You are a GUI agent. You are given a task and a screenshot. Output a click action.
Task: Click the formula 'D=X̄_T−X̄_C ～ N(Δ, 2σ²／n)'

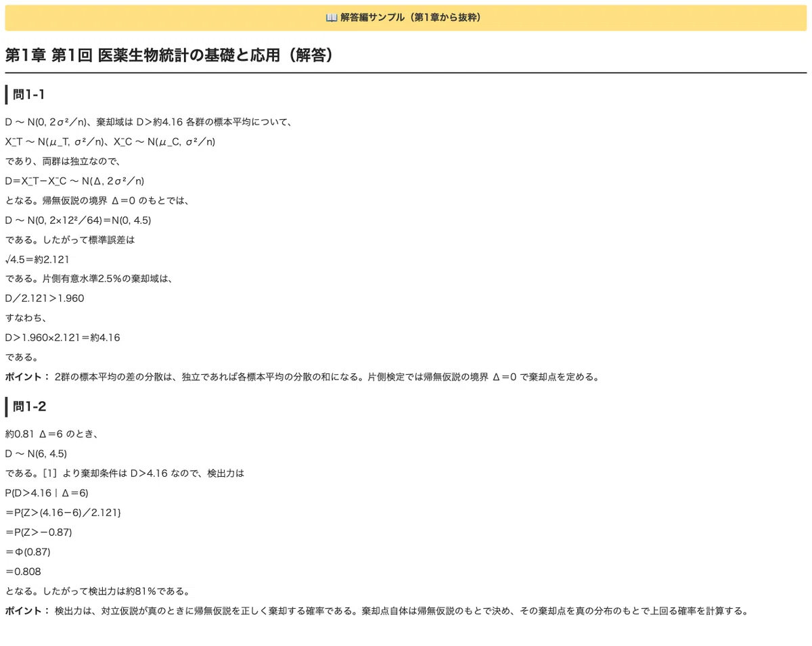click(x=74, y=181)
